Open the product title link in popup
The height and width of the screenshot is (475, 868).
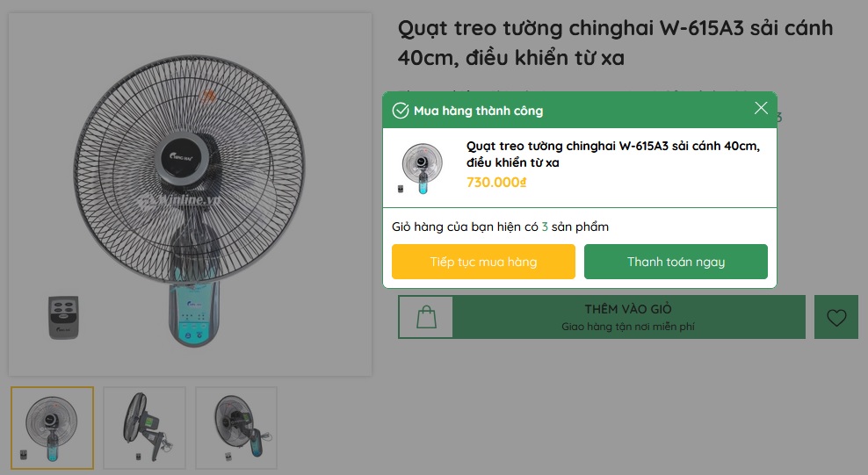(x=612, y=154)
